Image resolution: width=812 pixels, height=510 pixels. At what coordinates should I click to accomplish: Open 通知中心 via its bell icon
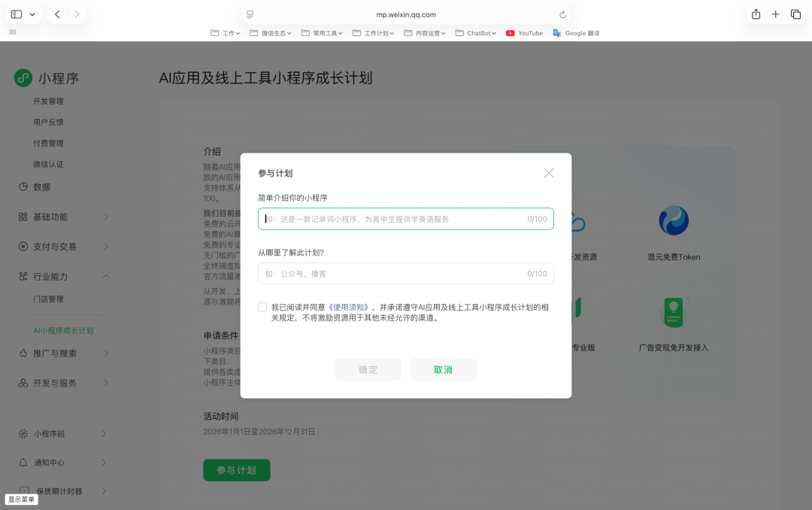[x=25, y=463]
